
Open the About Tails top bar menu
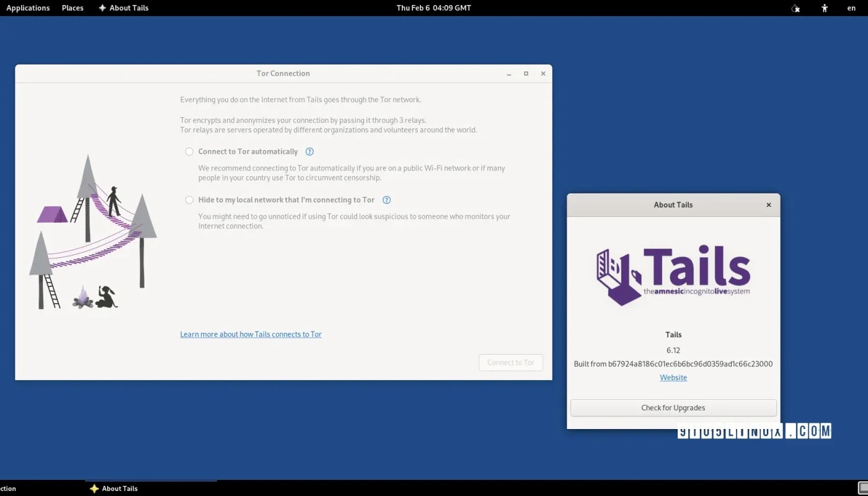123,8
